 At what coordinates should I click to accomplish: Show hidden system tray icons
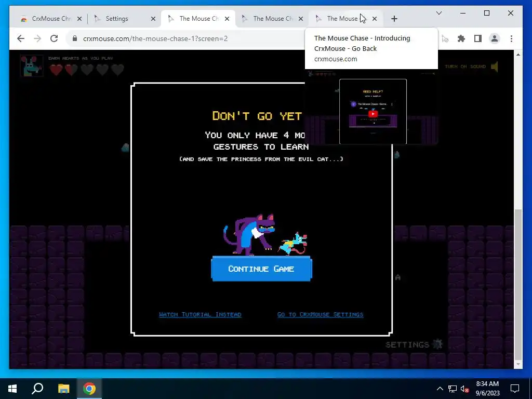pyautogui.click(x=440, y=389)
